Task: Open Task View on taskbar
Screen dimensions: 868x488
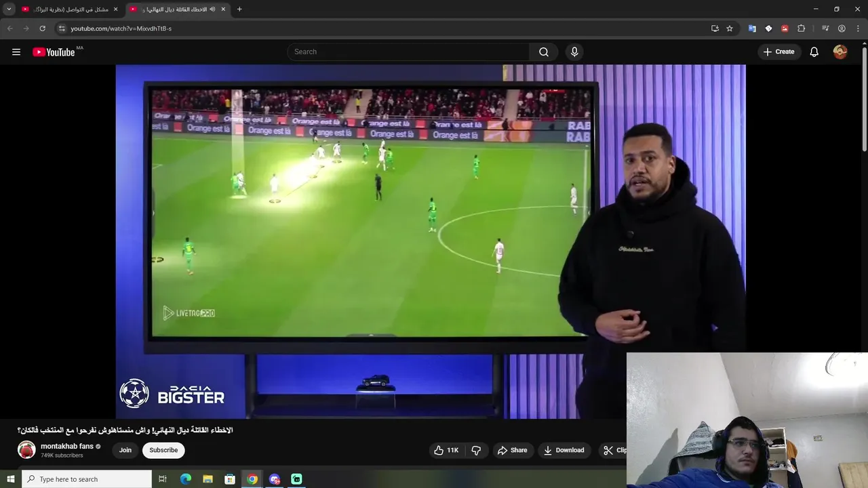Action: pos(163,479)
